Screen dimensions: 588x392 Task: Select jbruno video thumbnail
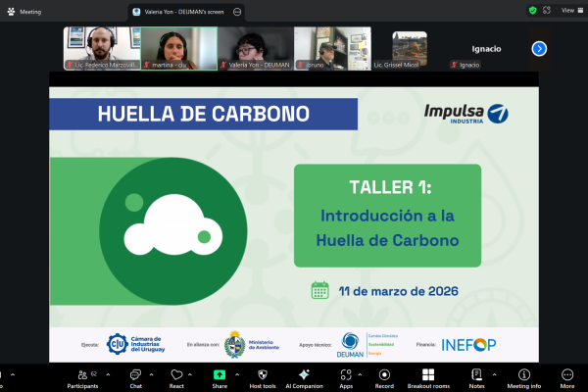[x=332, y=48]
